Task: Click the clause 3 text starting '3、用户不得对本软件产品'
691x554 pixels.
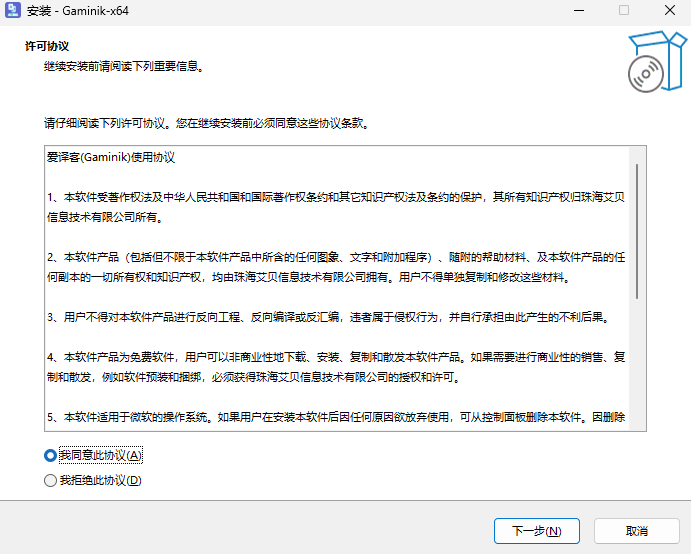Action: coord(329,317)
